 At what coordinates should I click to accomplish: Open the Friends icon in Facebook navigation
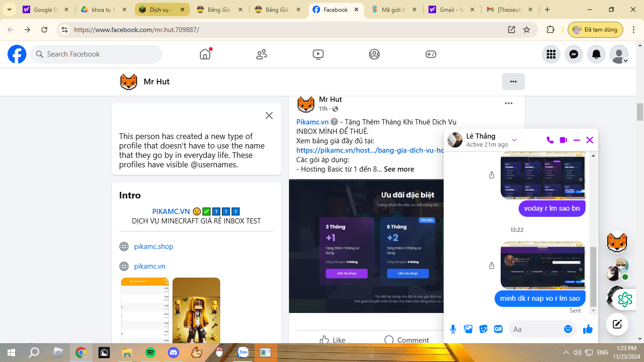point(262,54)
